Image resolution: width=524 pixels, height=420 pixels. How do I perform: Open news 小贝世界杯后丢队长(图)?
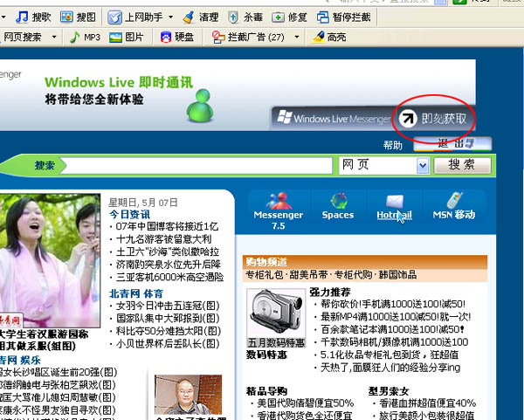168,344
